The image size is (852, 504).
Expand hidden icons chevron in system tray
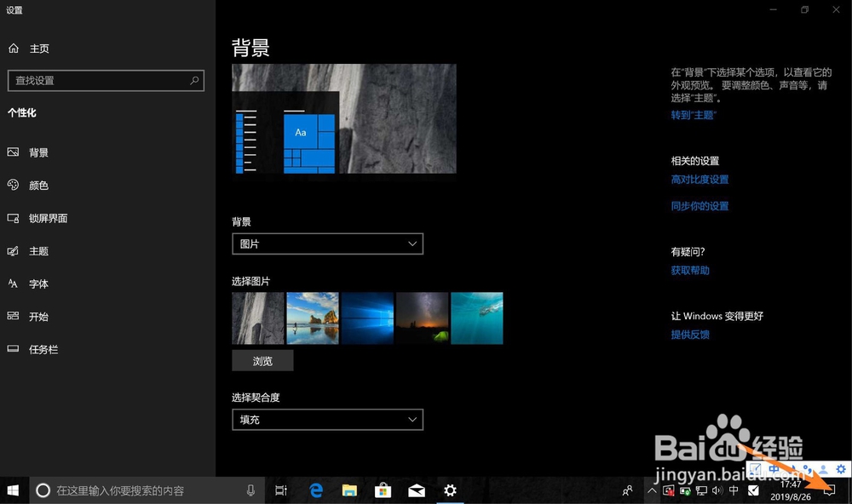point(652,490)
